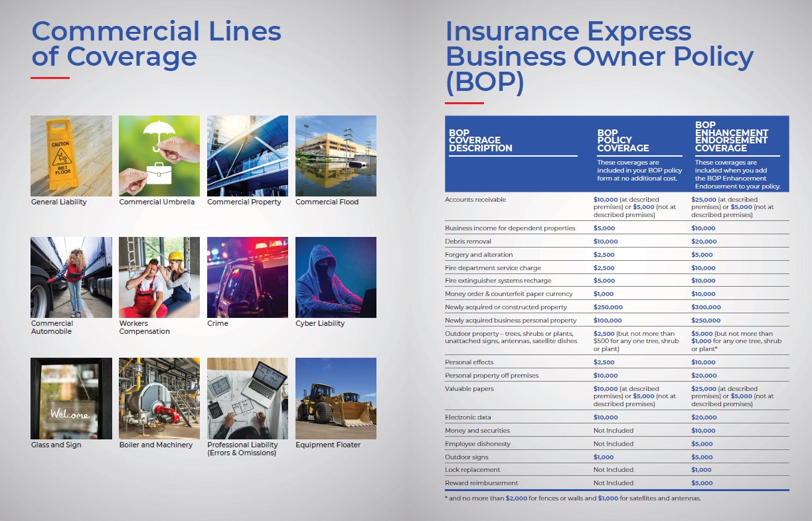Viewport: 812px width, 521px height.
Task: Click the 'Crime' caption
Action: 218,323
